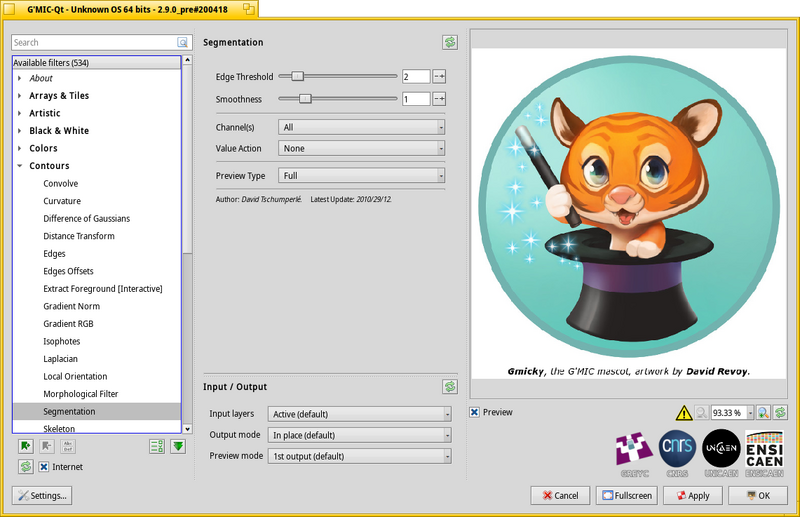Screen dimensions: 800x517
Task: Click the zoom out magnifier icon under preview
Action: pos(702,412)
